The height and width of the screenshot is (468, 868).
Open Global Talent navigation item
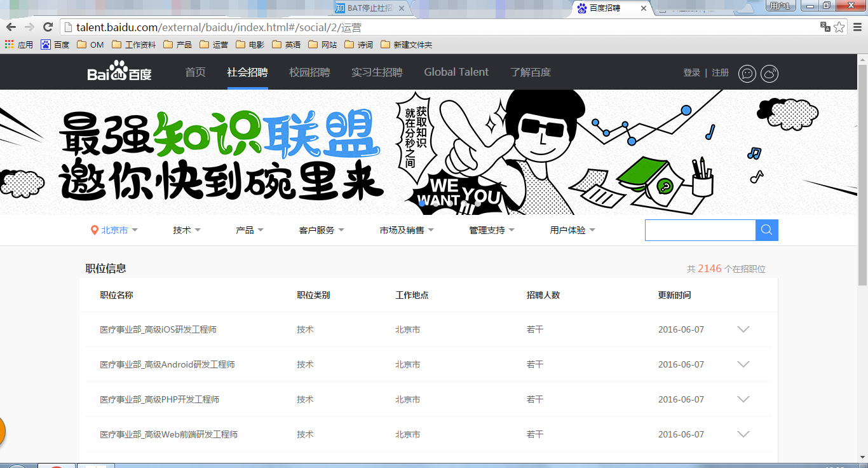click(x=456, y=72)
